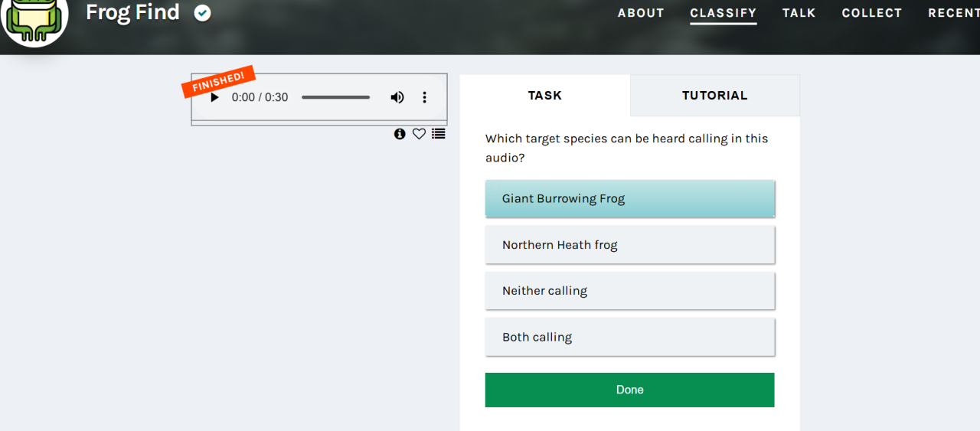Open the Talk section in navigation
The width and height of the screenshot is (980, 431).
(799, 13)
